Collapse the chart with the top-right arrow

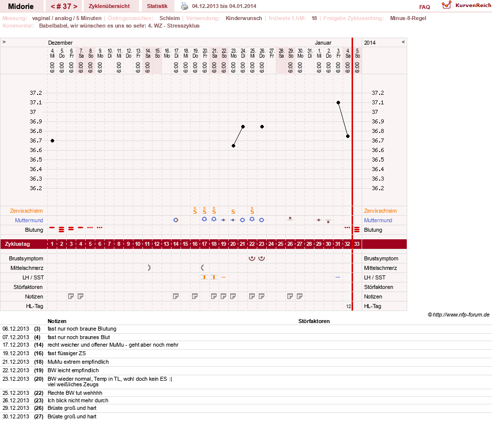point(403,42)
